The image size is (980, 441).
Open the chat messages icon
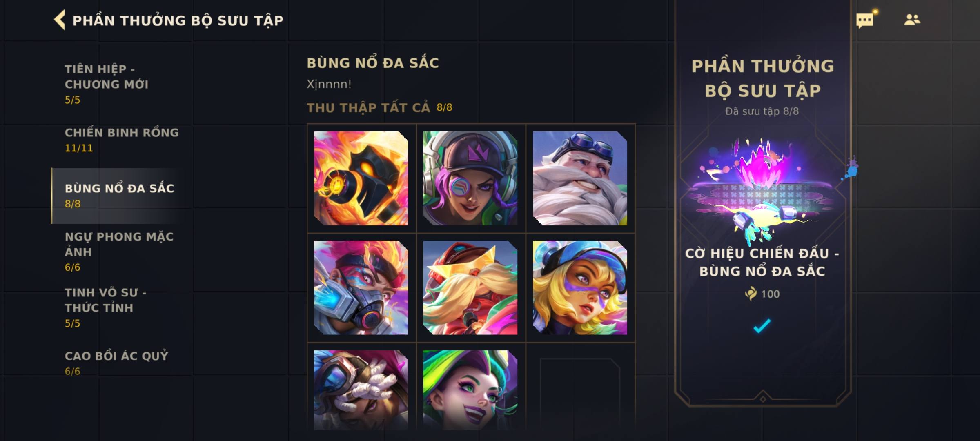865,20
